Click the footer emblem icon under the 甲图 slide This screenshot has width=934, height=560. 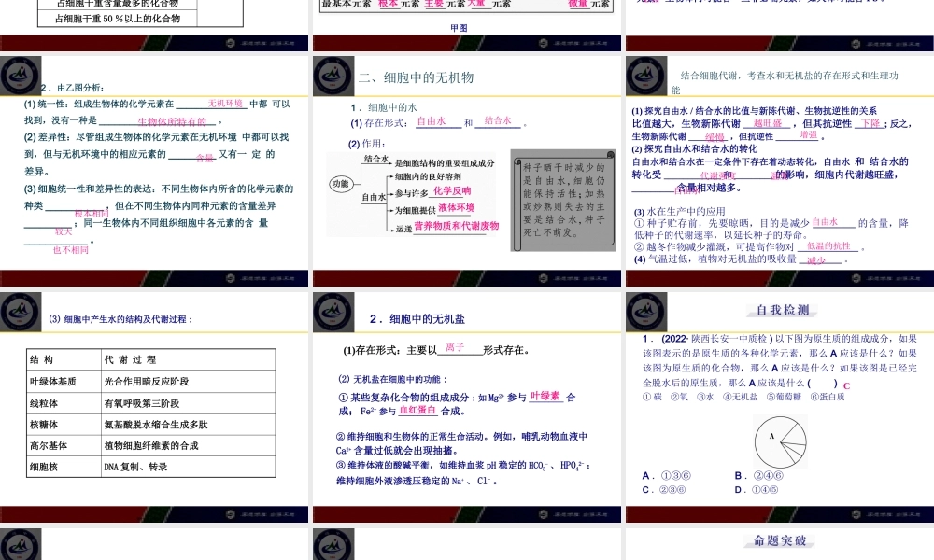[x=544, y=43]
